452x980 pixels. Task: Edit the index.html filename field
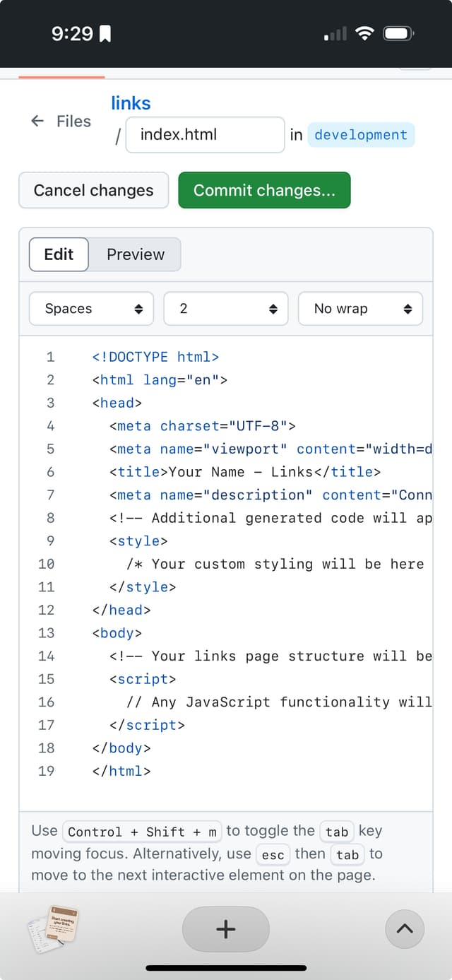[205, 134]
